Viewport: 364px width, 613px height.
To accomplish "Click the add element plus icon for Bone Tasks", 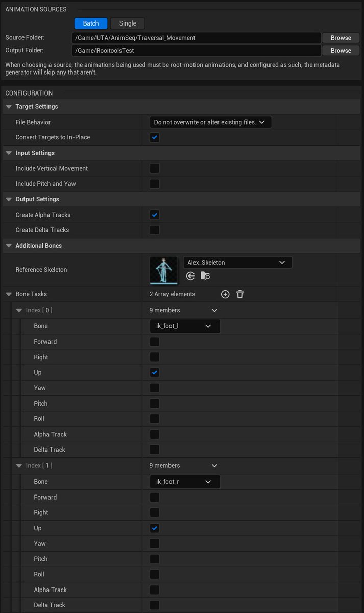I will tap(225, 294).
